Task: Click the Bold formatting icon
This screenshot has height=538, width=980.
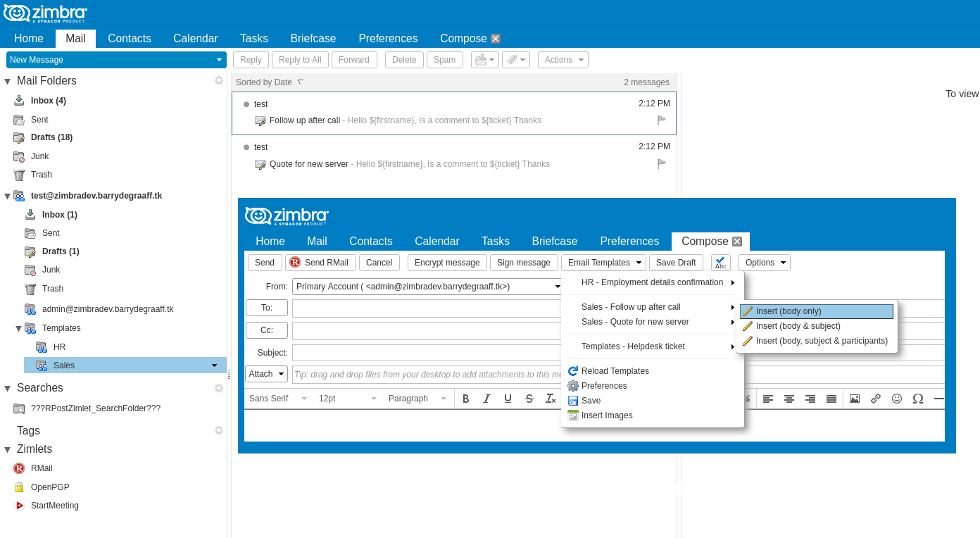Action: coord(465,399)
